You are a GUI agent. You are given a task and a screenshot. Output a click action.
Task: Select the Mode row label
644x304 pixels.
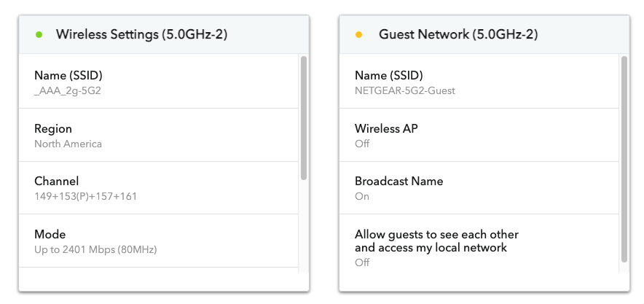pos(50,235)
